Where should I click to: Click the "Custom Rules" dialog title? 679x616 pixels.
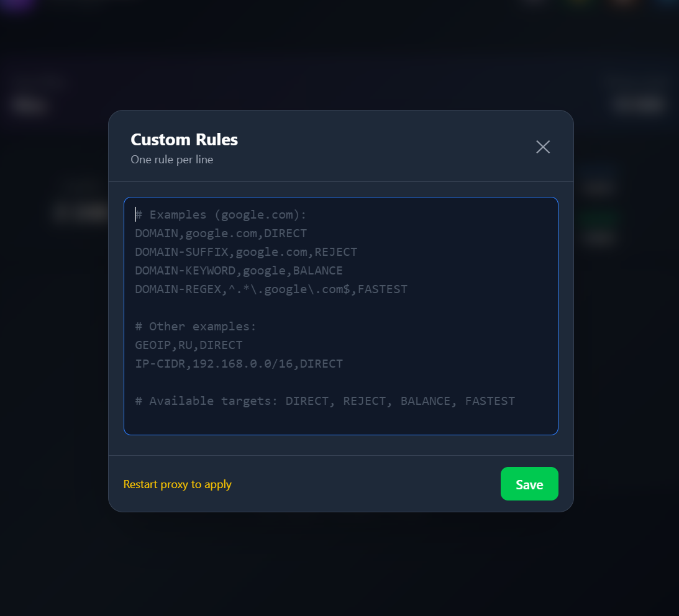[184, 140]
